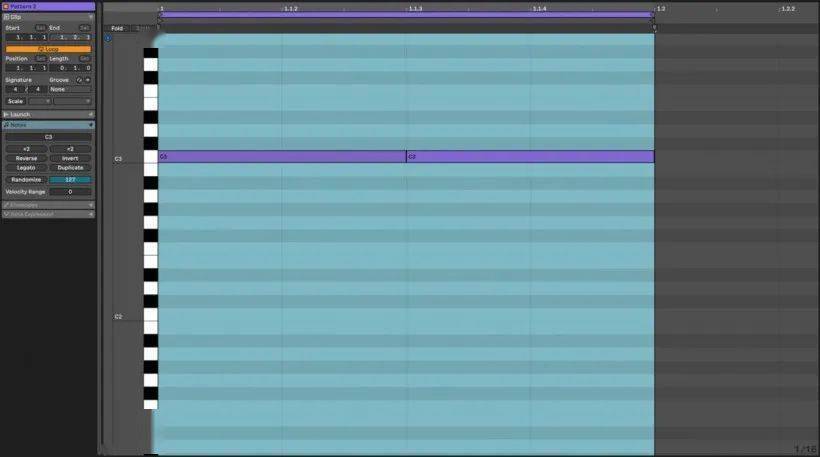The image size is (820, 457).
Task: Enable the Scale toggle in Clip panel
Action: (x=16, y=101)
